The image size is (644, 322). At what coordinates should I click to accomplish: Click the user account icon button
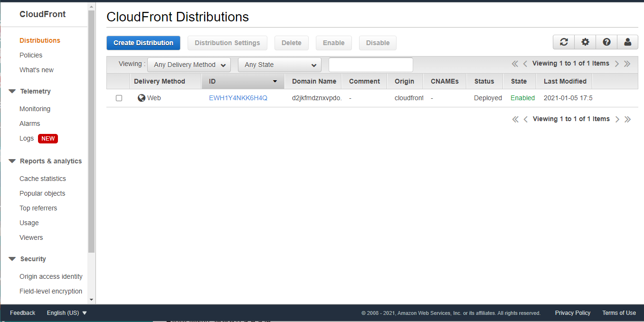click(627, 42)
